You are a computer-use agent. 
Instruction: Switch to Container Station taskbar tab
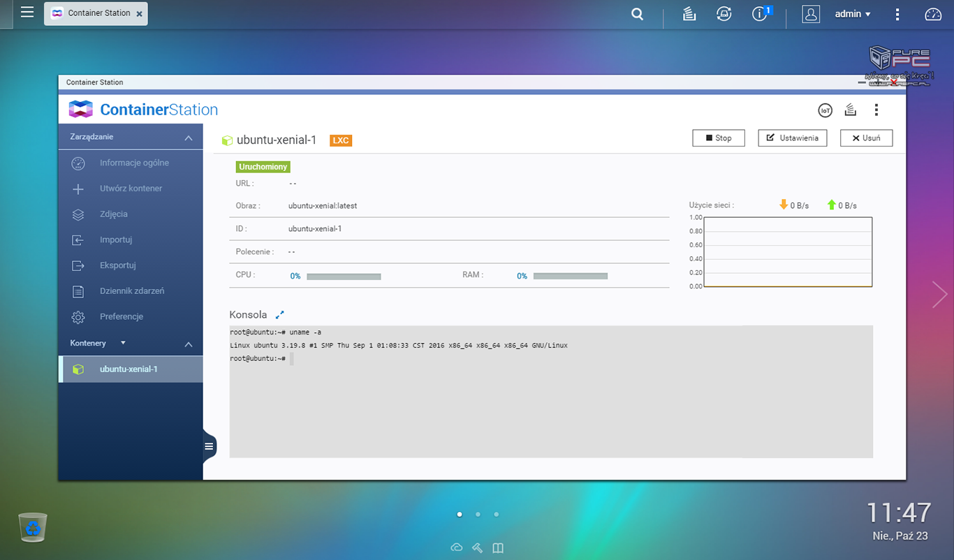(x=96, y=13)
